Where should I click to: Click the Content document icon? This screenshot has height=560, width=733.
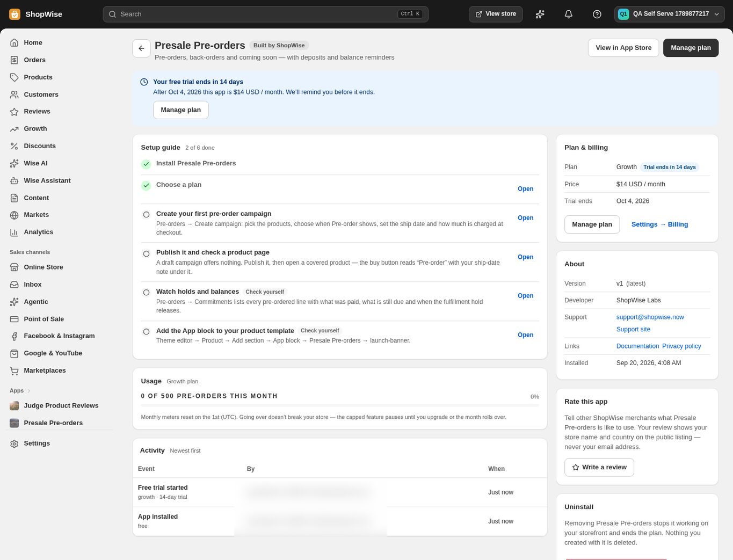coord(14,198)
